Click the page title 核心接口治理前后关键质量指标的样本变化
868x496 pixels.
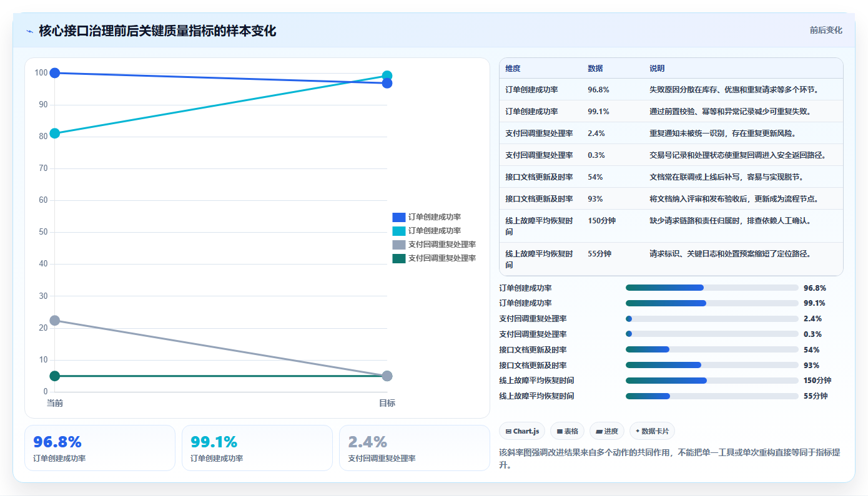157,31
